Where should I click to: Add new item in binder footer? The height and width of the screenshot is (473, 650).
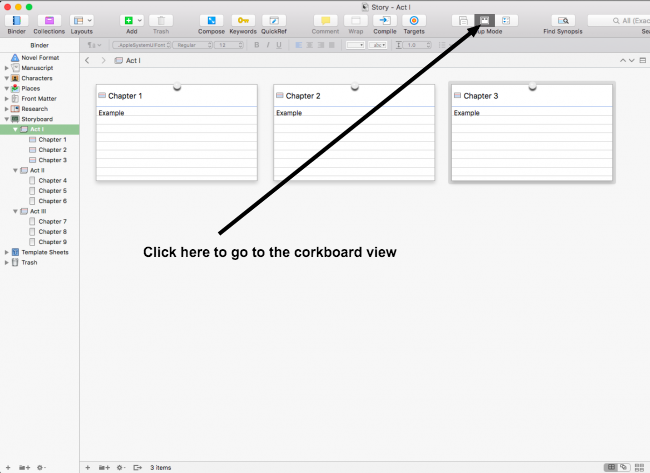point(8,467)
